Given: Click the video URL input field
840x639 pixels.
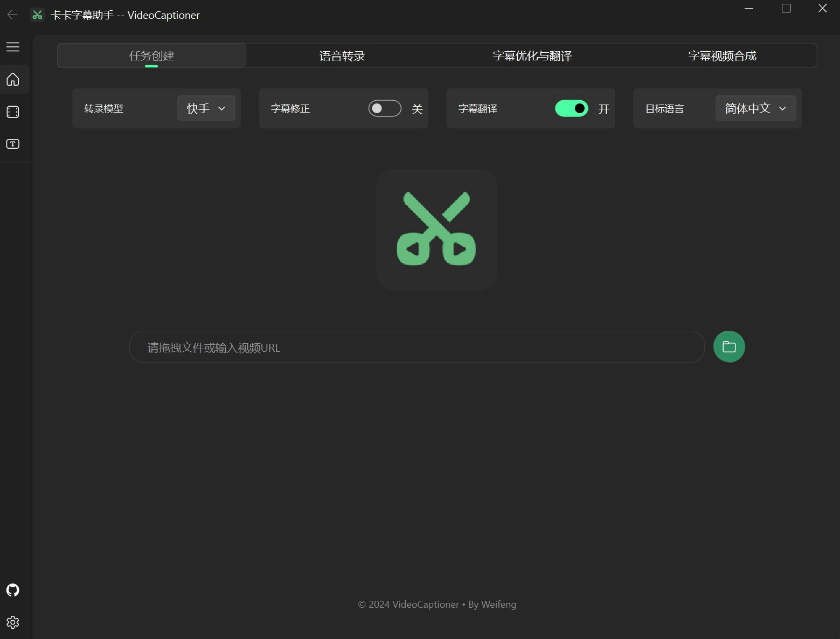Looking at the screenshot, I should pos(416,347).
